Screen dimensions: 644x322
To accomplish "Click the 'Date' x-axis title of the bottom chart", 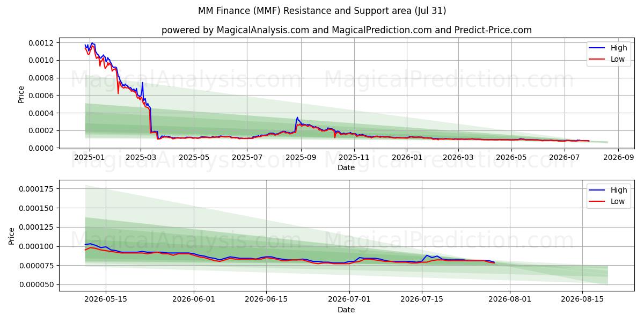I will pos(346,310).
